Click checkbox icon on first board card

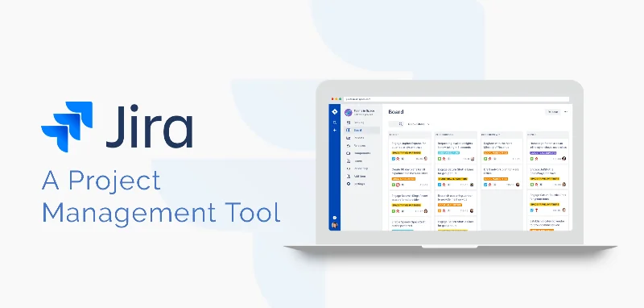pos(394,158)
